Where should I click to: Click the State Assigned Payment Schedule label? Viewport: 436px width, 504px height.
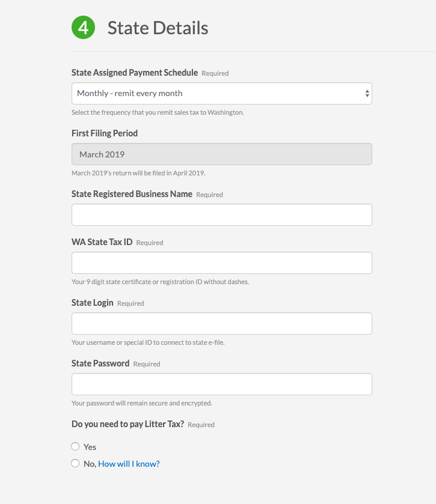coord(135,73)
